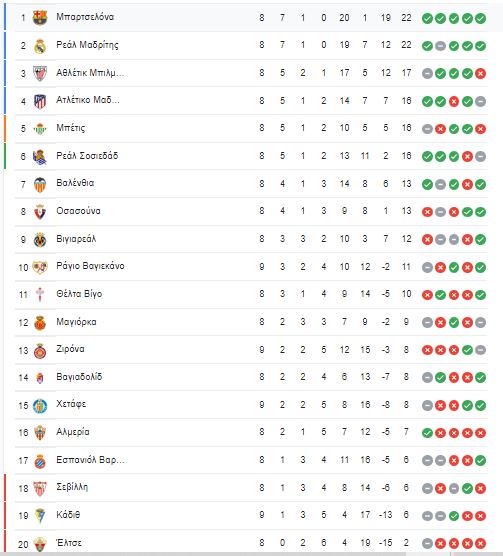Open the Οσασούνα team link
This screenshot has width=503, height=556.
78,211
